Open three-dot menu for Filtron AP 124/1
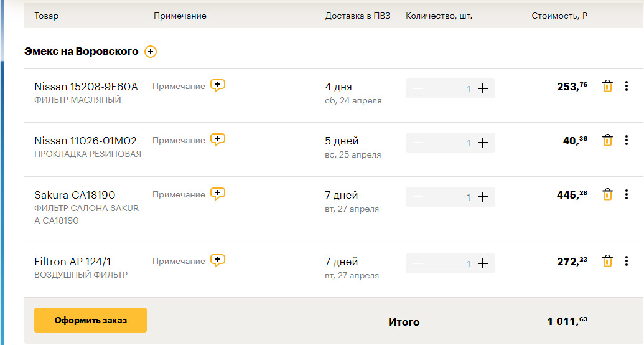This screenshot has height=345, width=644. point(627,262)
